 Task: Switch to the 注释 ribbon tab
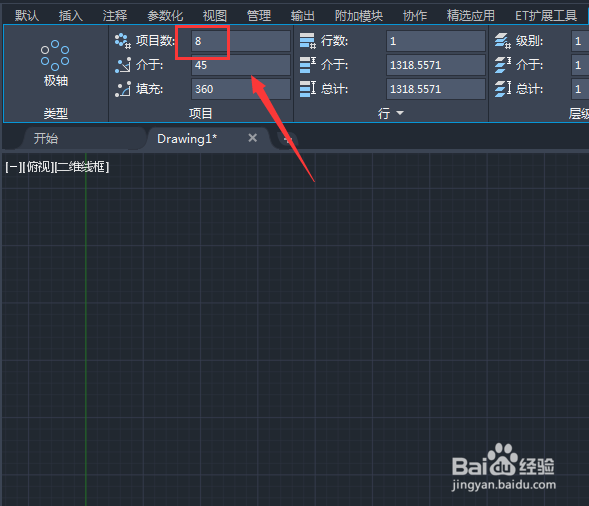pyautogui.click(x=115, y=16)
